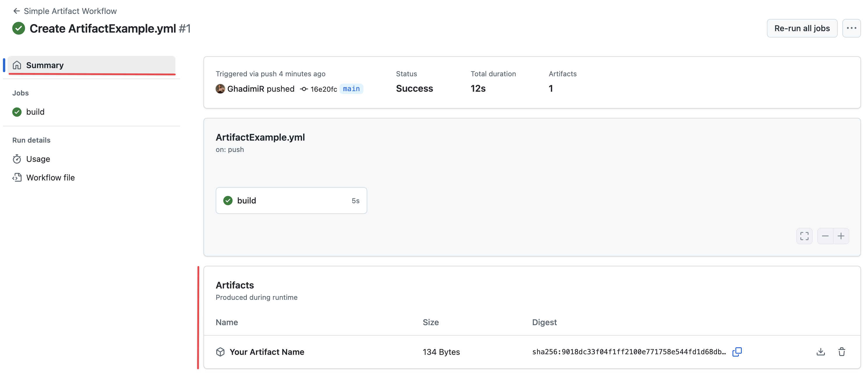Click commit hash 16e20fc
This screenshot has width=868, height=379.
click(323, 89)
